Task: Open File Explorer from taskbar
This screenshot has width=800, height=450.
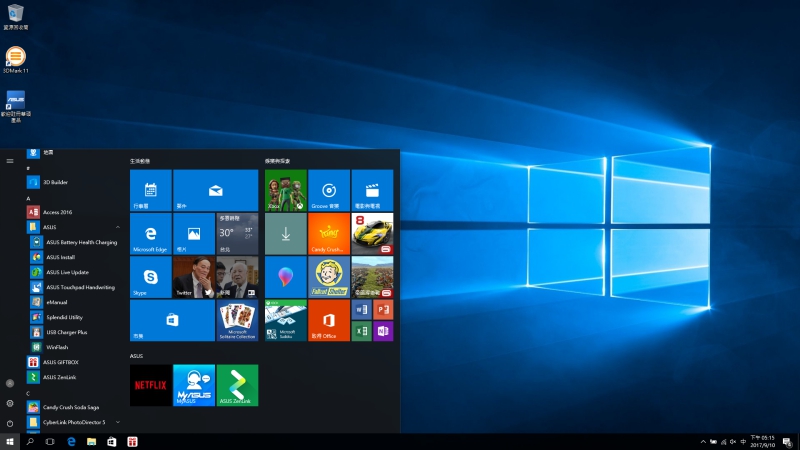Action: (x=91, y=442)
